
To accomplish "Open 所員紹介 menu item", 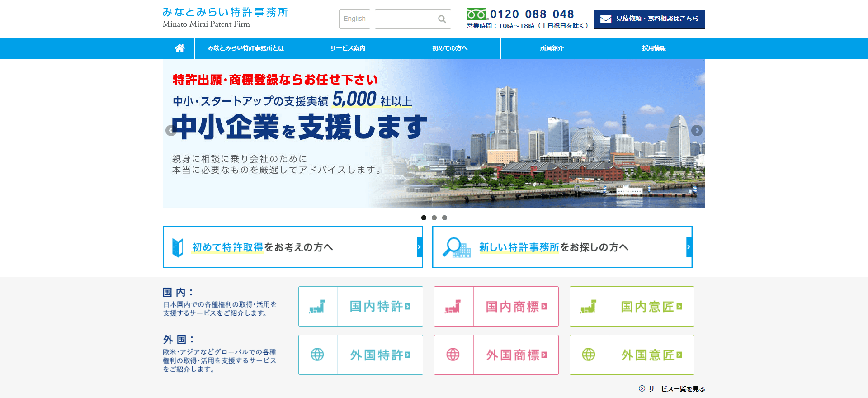I will click(x=552, y=48).
